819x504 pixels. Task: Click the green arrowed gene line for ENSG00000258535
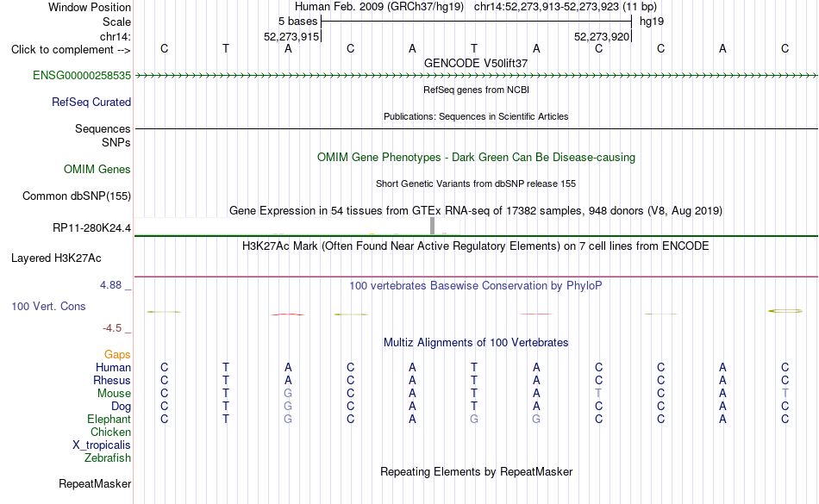(476, 76)
